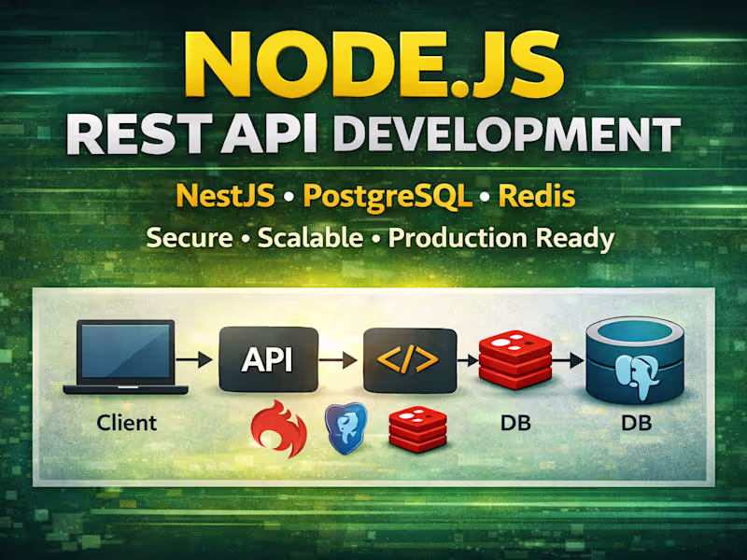The width and height of the screenshot is (747, 560).
Task: Click the Client label
Action: click(127, 423)
